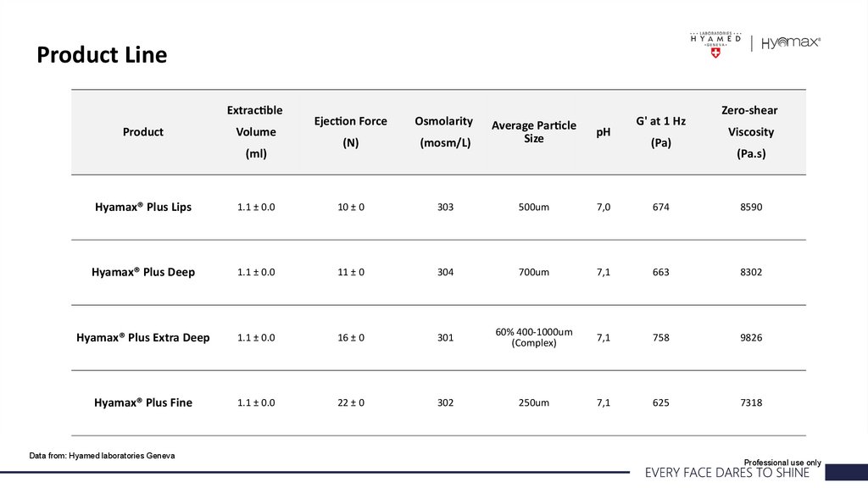Select the Zero-shear Viscosity header
Viewport: 868px width, 488px height.
(x=750, y=132)
